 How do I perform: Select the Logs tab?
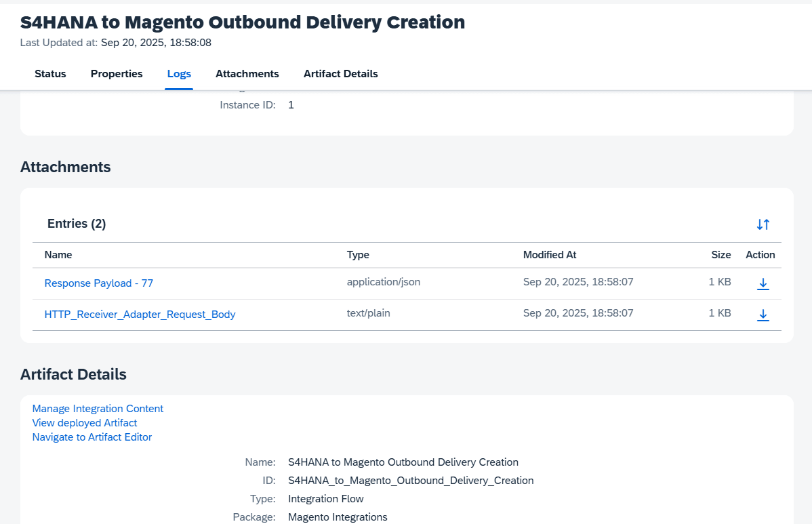click(x=179, y=74)
